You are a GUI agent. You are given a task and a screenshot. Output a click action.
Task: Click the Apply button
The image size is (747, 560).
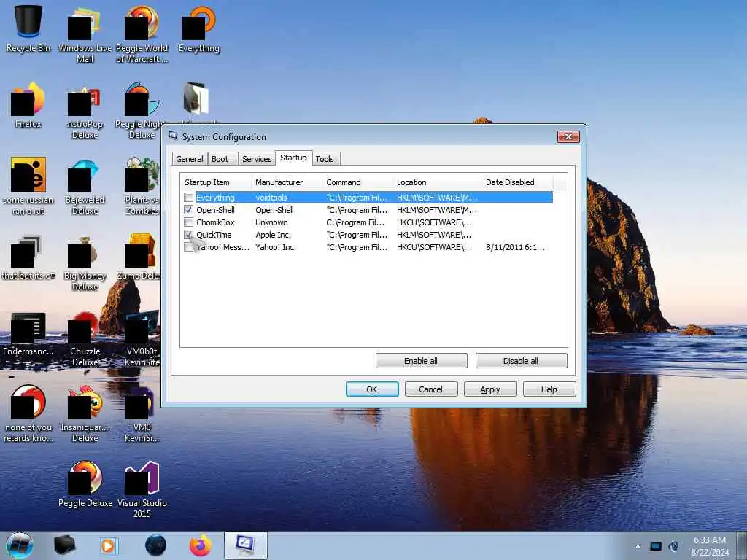coord(490,389)
